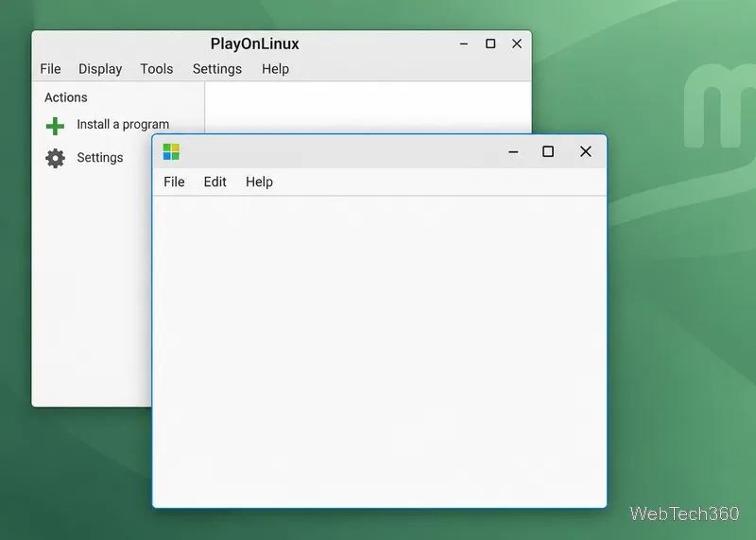Close the PlayOnLinux window
The image size is (756, 540).
(517, 44)
